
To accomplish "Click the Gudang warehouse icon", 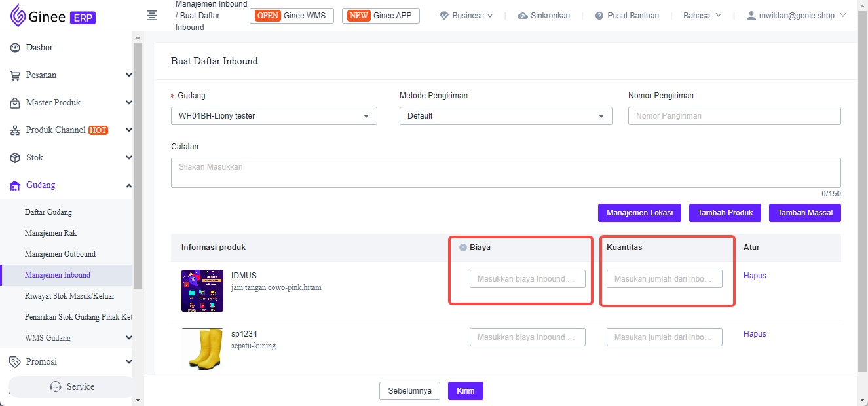I will (x=14, y=185).
